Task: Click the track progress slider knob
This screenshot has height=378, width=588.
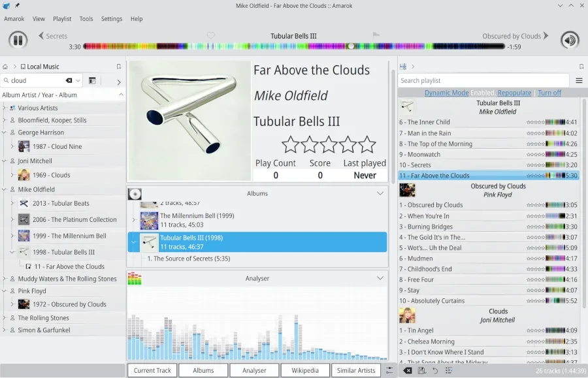Action: click(351, 46)
